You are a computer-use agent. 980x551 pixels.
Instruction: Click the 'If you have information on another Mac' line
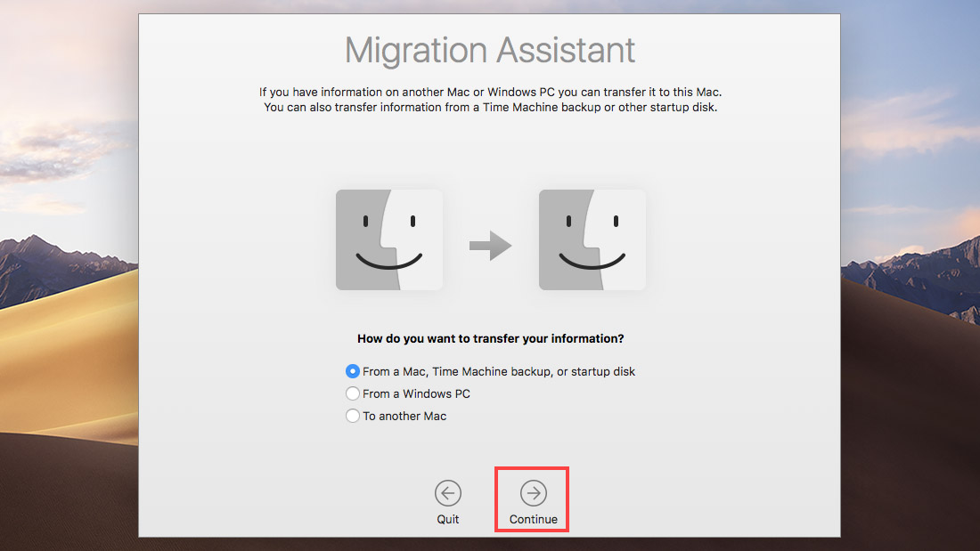(x=490, y=92)
